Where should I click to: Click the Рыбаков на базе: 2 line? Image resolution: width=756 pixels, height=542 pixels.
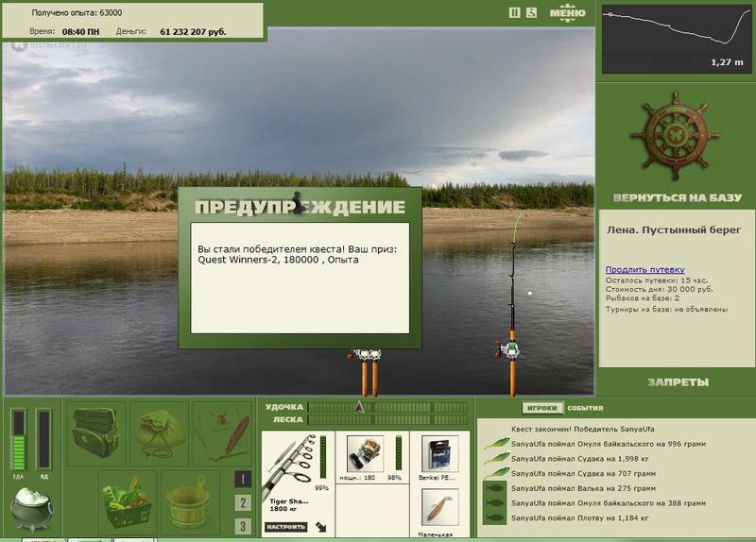point(643,298)
